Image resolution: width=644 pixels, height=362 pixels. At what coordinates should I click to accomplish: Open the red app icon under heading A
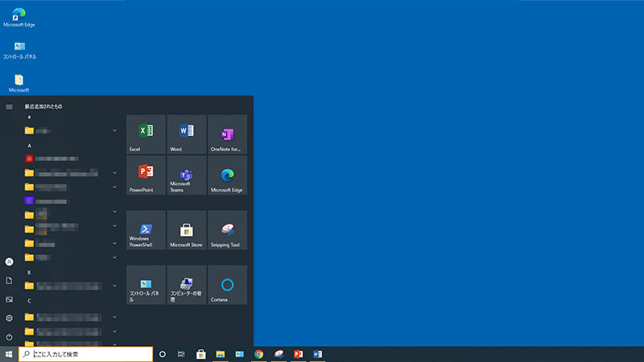pyautogui.click(x=29, y=158)
